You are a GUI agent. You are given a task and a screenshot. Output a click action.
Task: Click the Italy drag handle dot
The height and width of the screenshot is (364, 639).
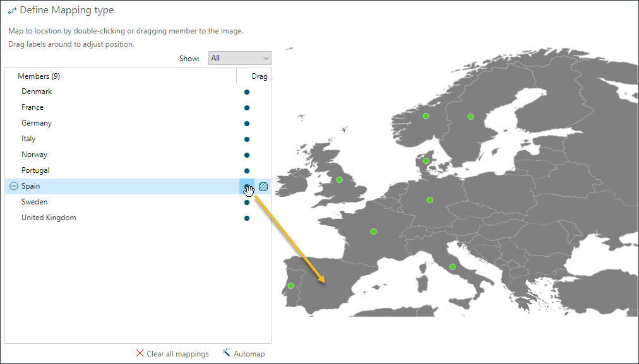246,139
